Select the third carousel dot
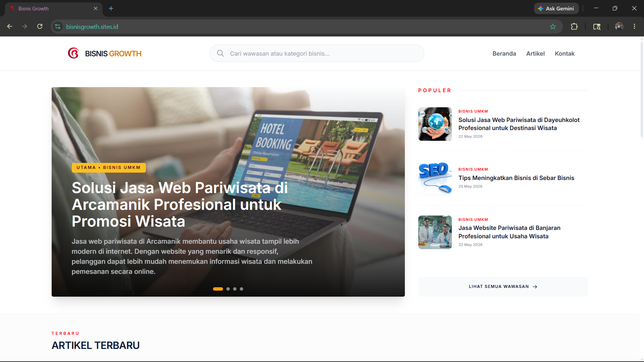The image size is (644, 362). (x=235, y=289)
